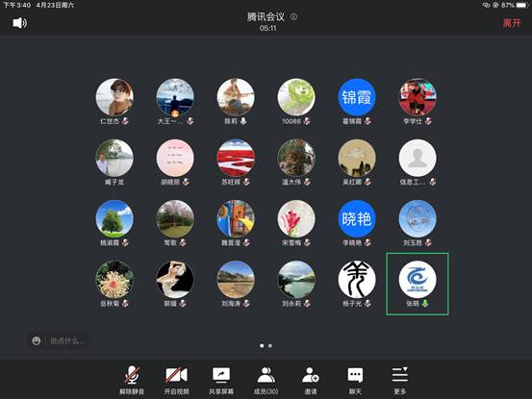Tap 陈莉 participant's microphone icon
This screenshot has width=532, height=399.
tap(243, 121)
